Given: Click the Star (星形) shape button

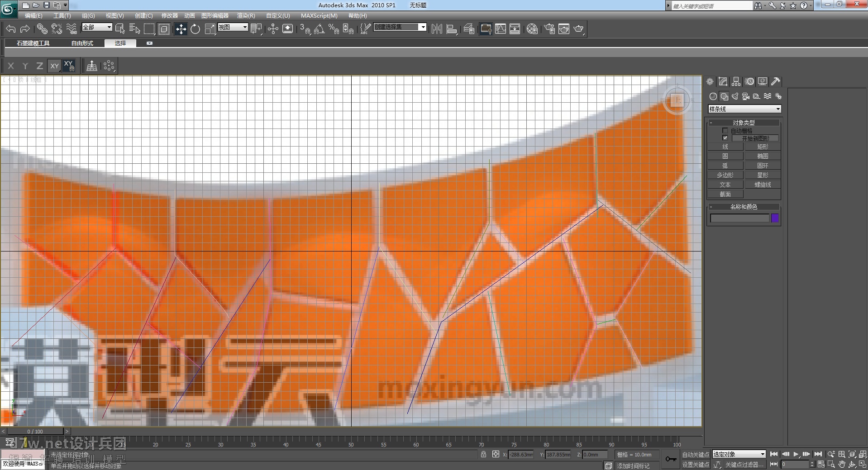Looking at the screenshot, I should pyautogui.click(x=763, y=175).
